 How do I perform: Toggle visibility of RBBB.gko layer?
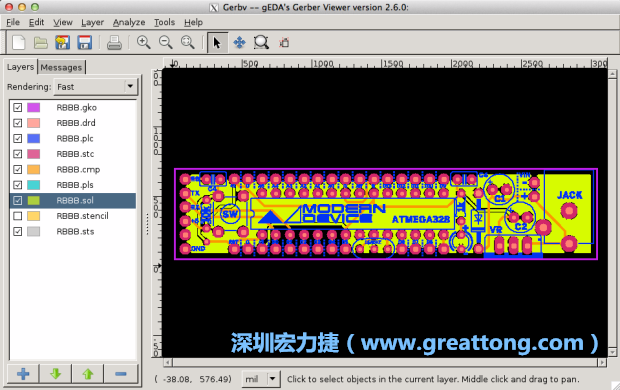[17, 107]
